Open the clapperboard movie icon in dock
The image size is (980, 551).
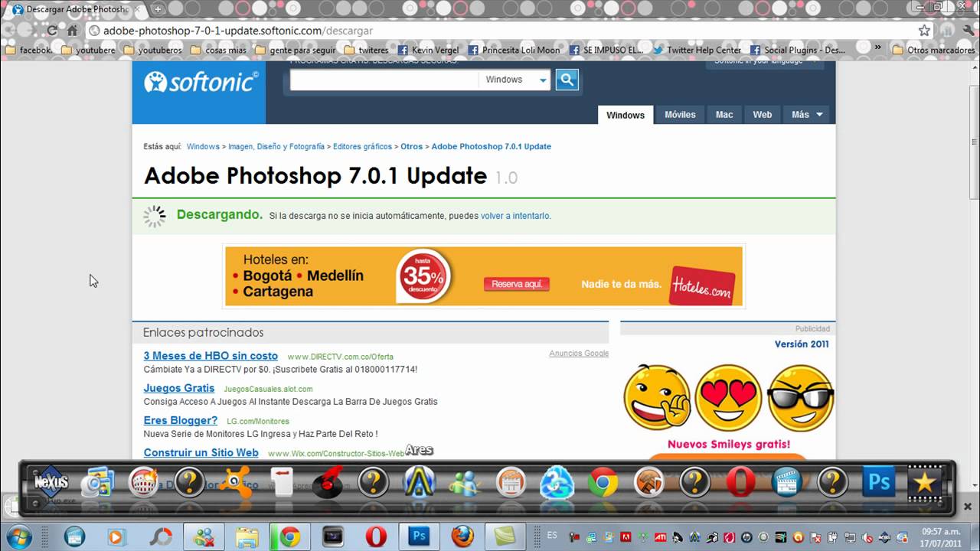[x=786, y=483]
